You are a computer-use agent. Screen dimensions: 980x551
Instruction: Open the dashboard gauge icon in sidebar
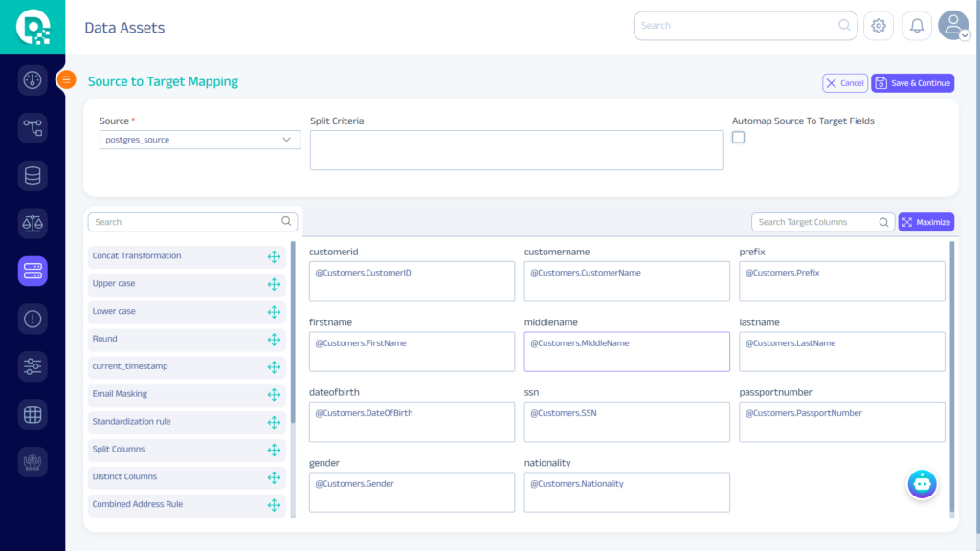[33, 79]
